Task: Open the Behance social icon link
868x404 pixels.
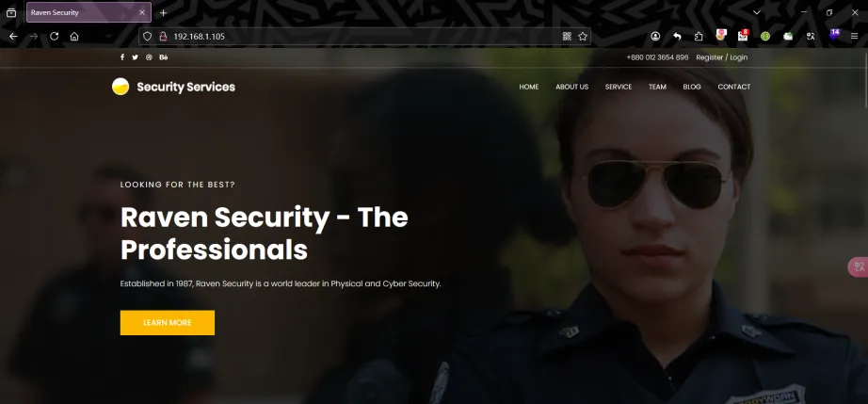Action: [163, 57]
